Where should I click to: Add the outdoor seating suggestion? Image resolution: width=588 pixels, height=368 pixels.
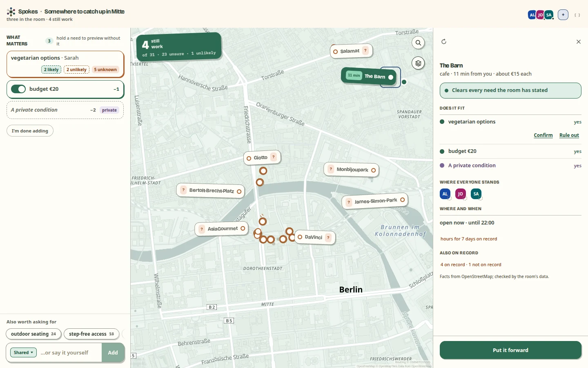pos(34,334)
